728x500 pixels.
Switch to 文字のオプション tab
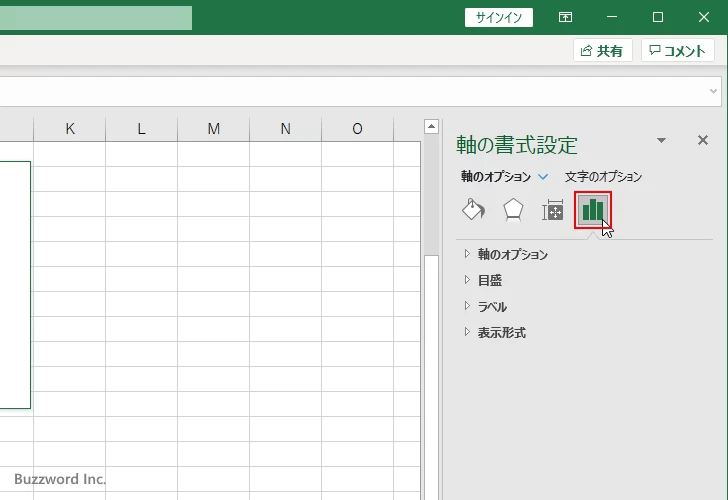(603, 177)
